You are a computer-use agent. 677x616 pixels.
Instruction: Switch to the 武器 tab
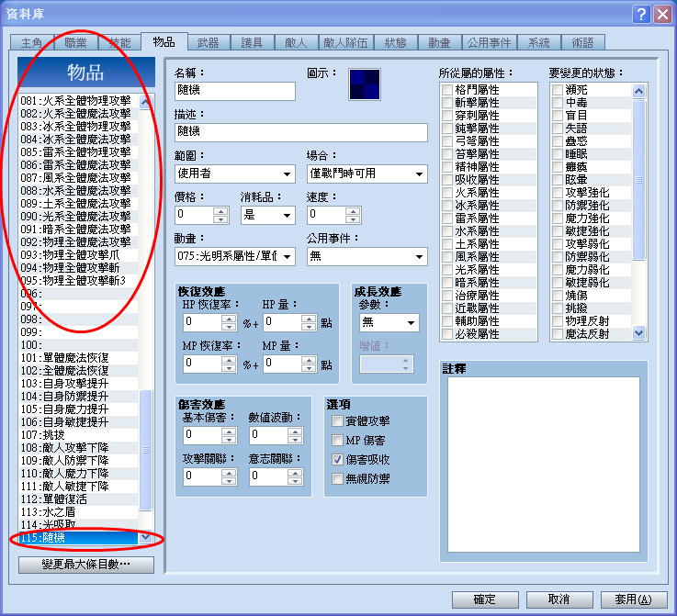point(209,43)
